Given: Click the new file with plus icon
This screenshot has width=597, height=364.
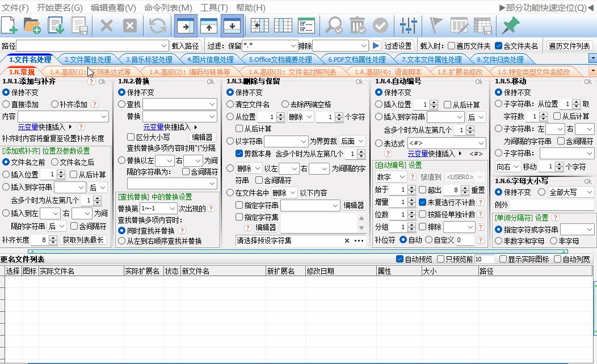Looking at the screenshot, I should coord(10,26).
